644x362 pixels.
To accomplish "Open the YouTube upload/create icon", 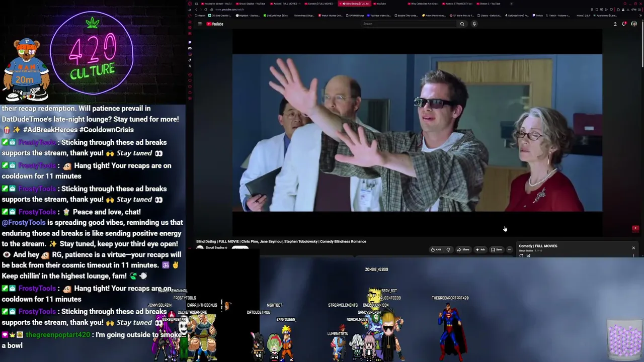I will [x=615, y=24].
